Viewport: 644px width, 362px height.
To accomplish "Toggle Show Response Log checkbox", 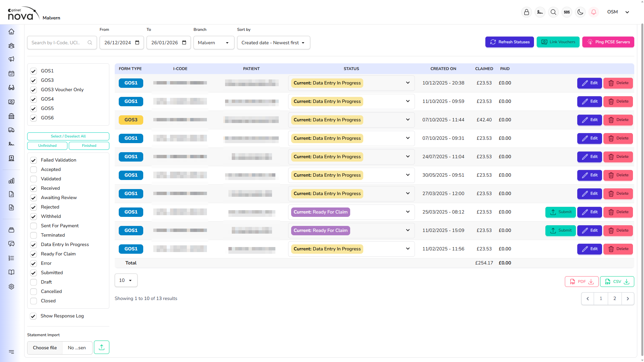I will coord(33,316).
